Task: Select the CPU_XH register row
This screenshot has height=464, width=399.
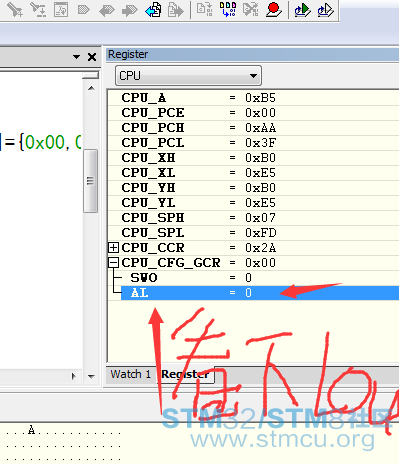Action: pos(253,158)
